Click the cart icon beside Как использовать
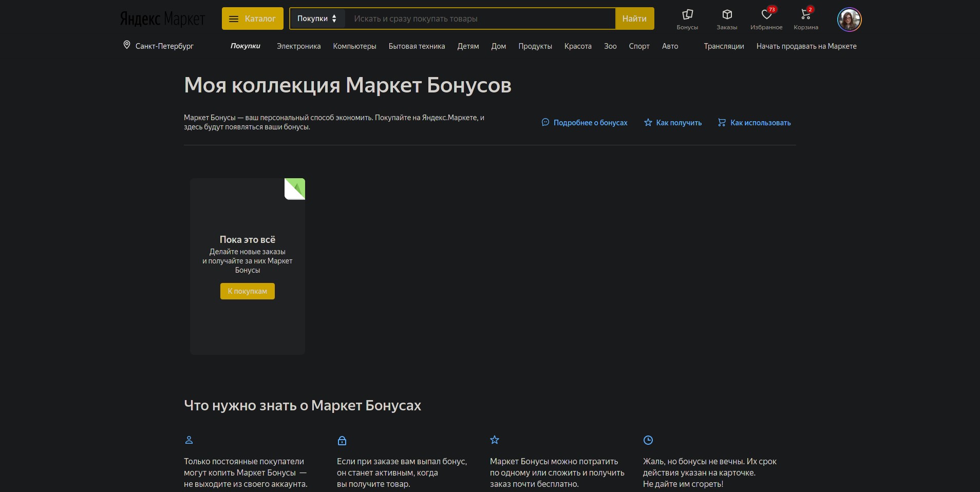This screenshot has height=492, width=980. pos(722,122)
